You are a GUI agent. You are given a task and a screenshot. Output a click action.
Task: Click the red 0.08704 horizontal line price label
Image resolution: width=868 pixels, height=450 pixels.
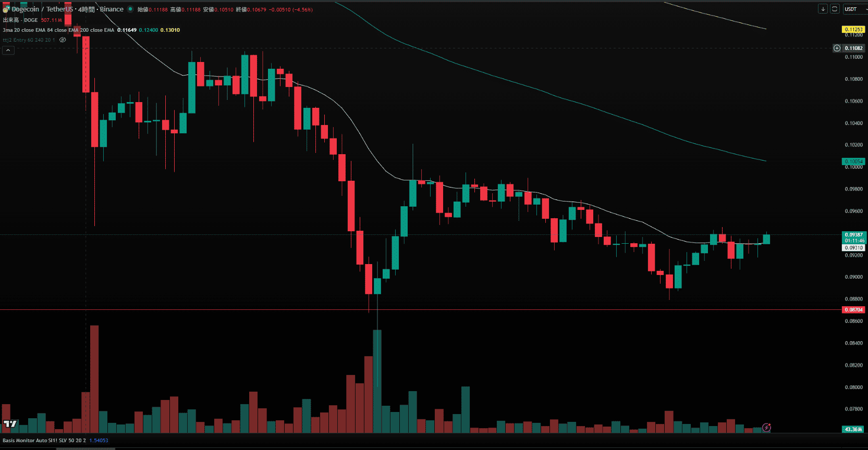coord(853,310)
